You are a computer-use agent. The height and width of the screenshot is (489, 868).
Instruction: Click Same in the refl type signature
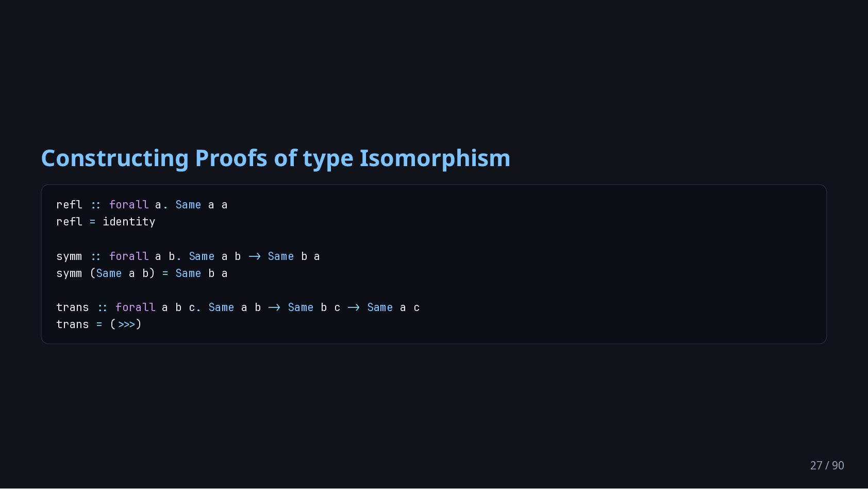[x=188, y=205]
